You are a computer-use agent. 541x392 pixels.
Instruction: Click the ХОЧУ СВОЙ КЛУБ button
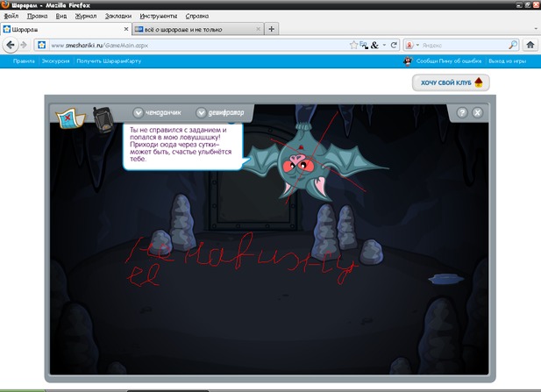click(451, 82)
